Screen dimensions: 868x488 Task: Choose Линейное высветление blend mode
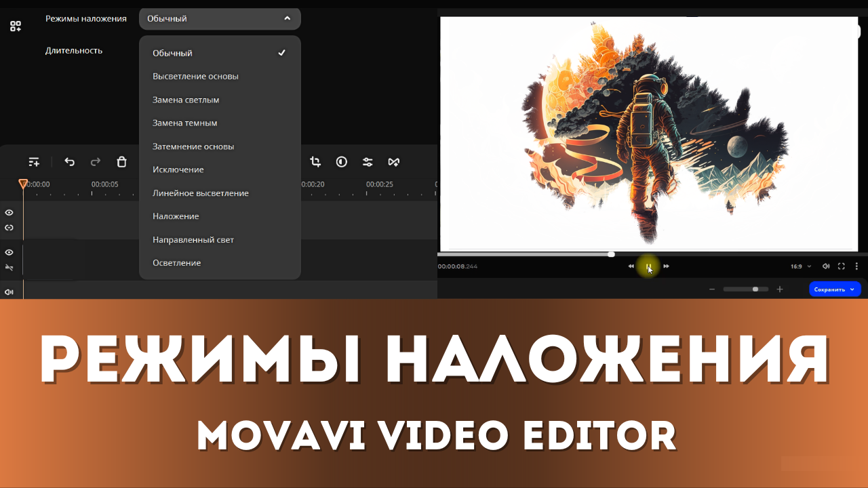point(220,193)
